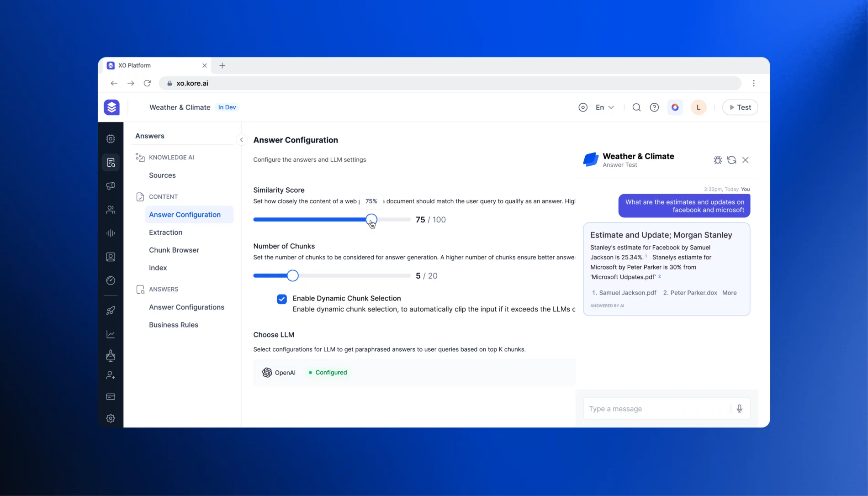868x496 pixels.
Task: Open the Extraction menu item
Action: [x=166, y=232]
